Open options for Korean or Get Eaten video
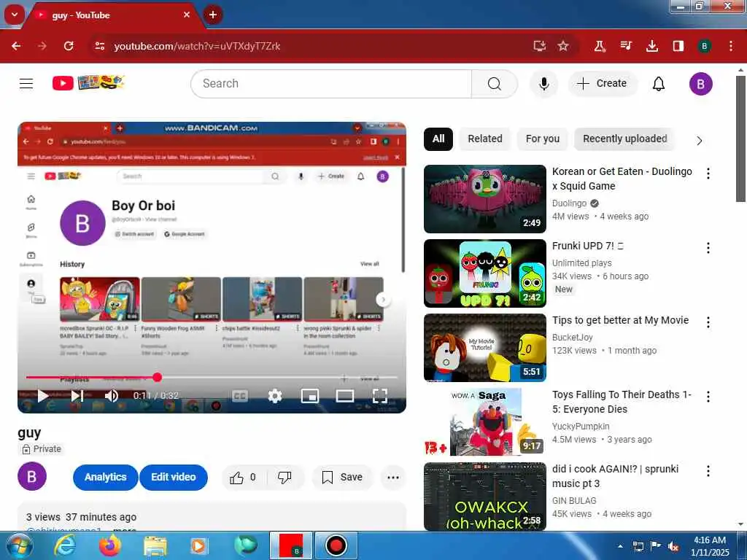 708,174
